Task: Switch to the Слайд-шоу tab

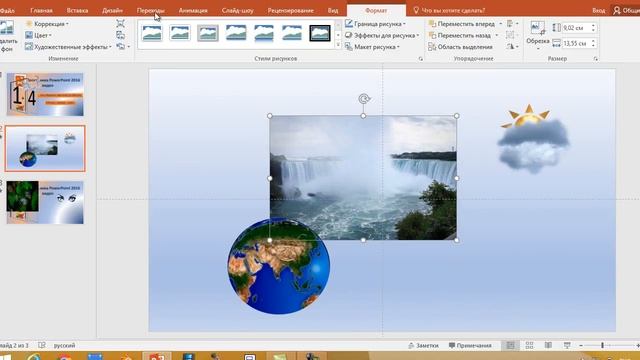Action: pyautogui.click(x=237, y=11)
